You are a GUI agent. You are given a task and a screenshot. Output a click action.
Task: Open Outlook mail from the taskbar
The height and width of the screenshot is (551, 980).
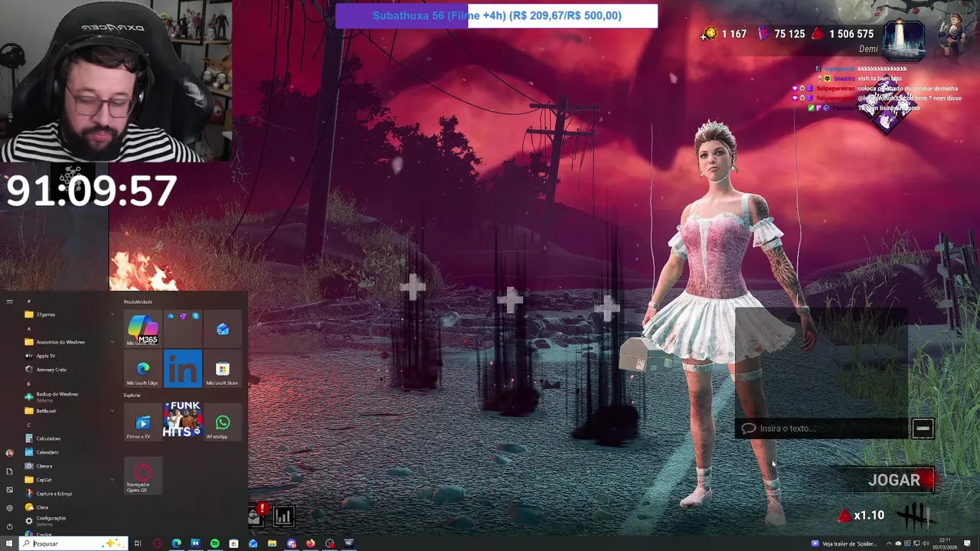pos(253,543)
